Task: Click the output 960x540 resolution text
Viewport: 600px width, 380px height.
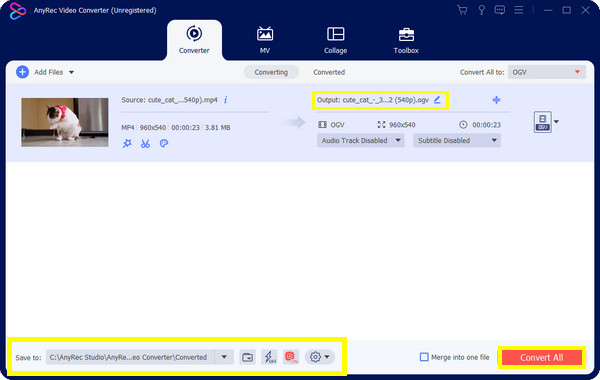Action: point(402,125)
